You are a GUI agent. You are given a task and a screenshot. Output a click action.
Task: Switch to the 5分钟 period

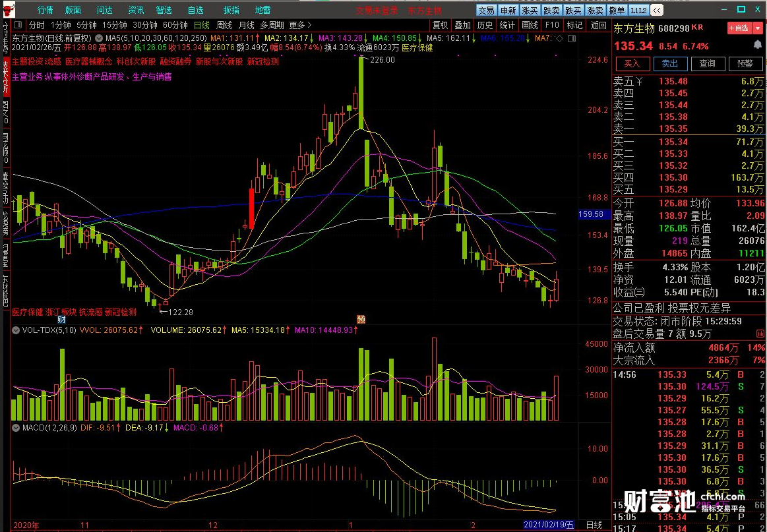click(x=86, y=25)
